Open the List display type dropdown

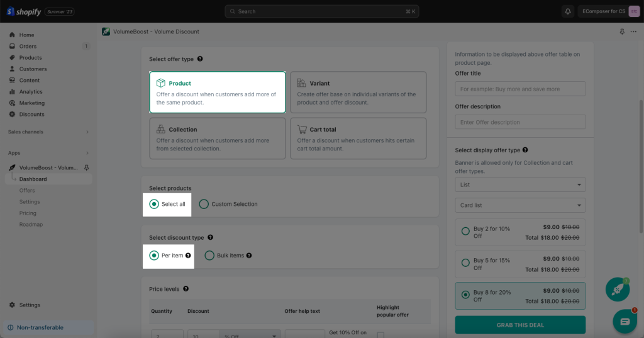520,184
